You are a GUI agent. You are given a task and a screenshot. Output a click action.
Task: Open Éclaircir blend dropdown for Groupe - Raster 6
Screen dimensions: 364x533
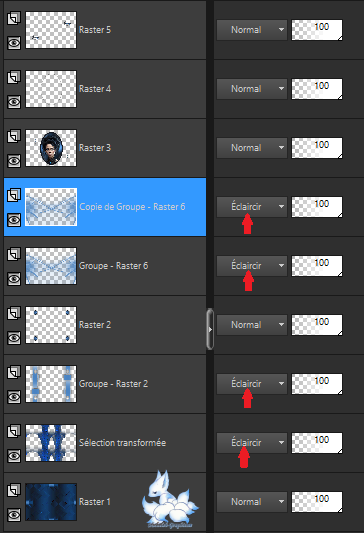[x=252, y=266]
